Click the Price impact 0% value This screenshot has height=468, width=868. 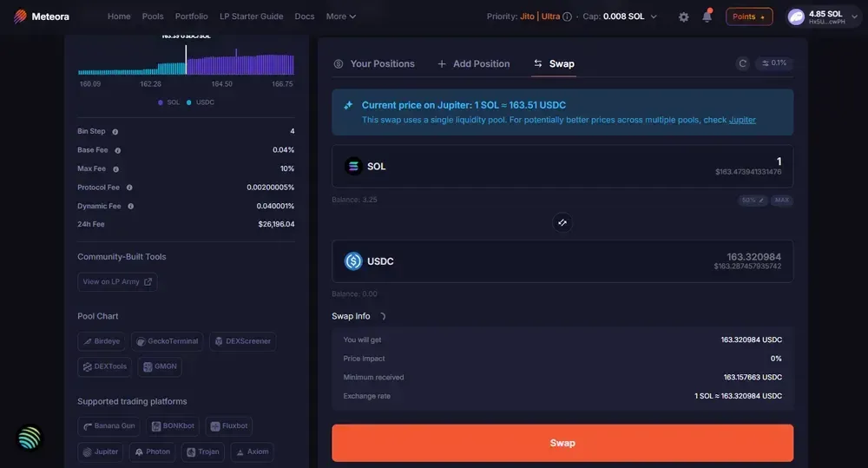[776, 359]
